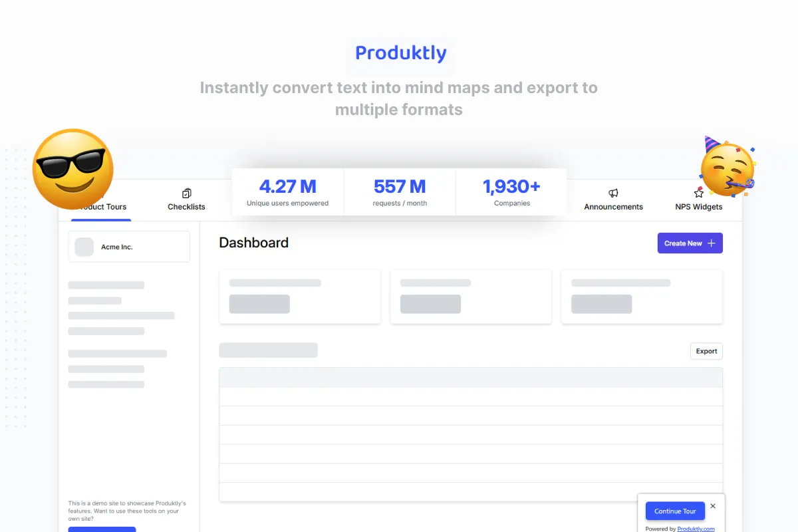This screenshot has width=798, height=532.
Task: Click the party face emoji
Action: (728, 167)
